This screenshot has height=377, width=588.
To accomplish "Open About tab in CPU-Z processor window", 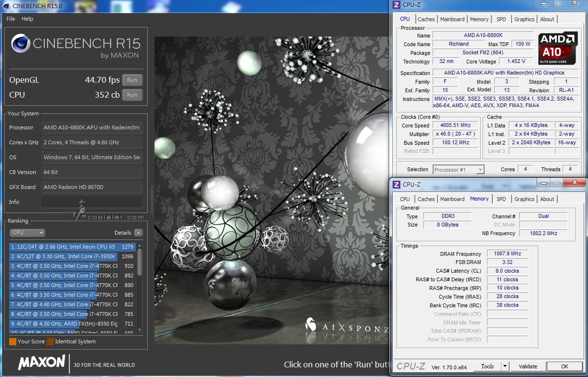I will [547, 19].
